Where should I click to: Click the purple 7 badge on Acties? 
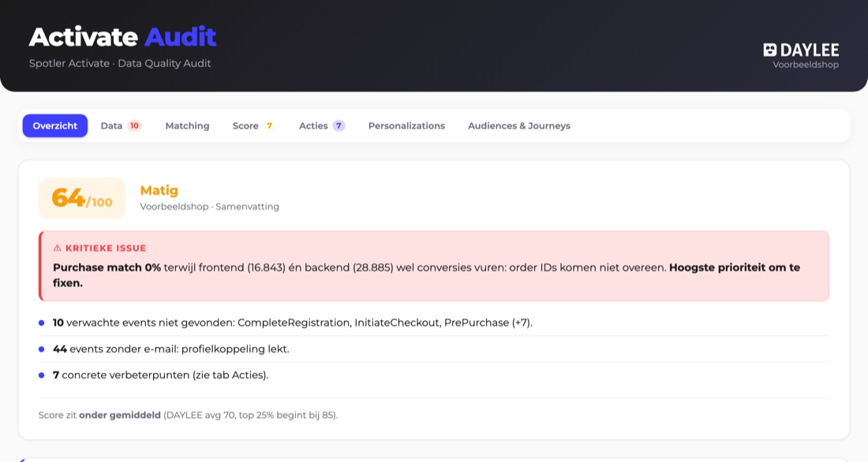tap(339, 125)
